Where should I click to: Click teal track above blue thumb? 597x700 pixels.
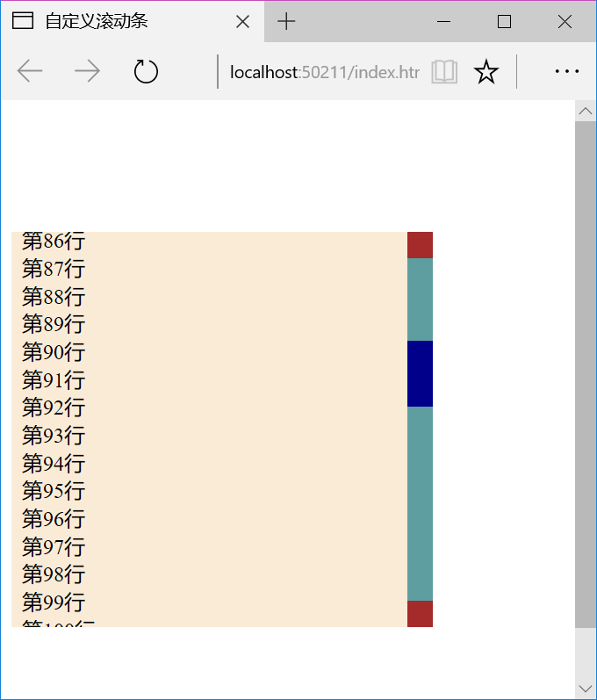click(420, 299)
